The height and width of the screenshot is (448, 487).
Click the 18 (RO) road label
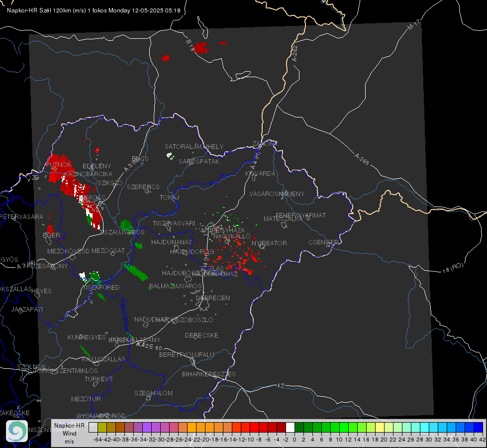pos(453,268)
